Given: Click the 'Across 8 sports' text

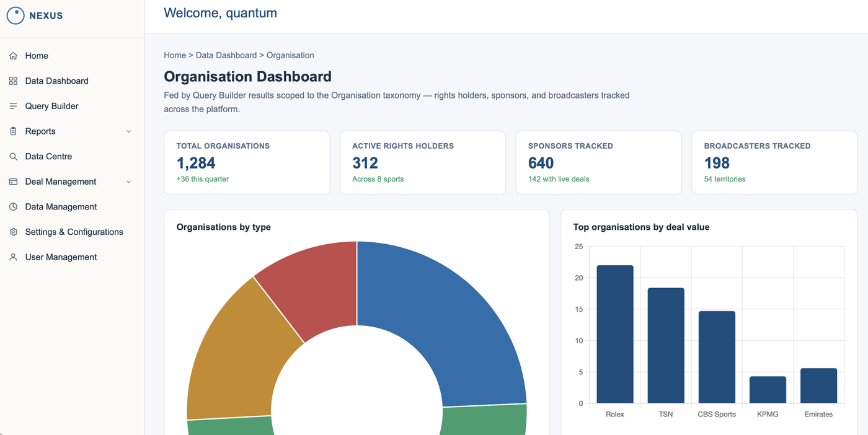Looking at the screenshot, I should tap(378, 179).
